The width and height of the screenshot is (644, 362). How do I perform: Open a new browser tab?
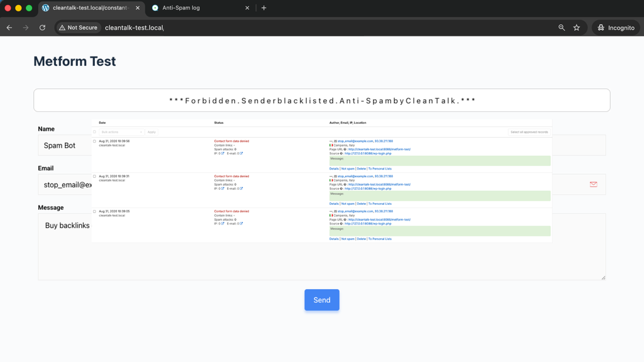pos(264,8)
